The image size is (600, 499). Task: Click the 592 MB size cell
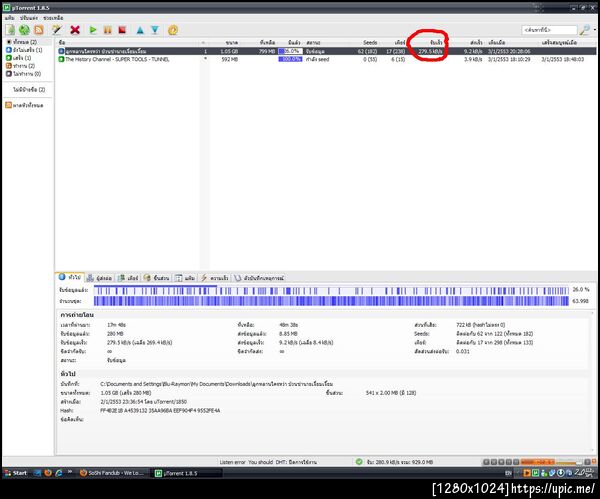pyautogui.click(x=230, y=59)
